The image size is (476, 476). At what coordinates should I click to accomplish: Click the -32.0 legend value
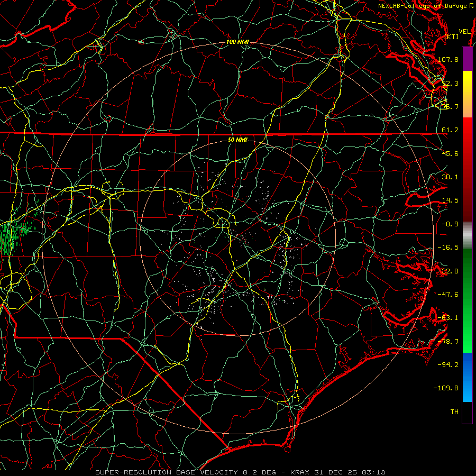pos(448,271)
